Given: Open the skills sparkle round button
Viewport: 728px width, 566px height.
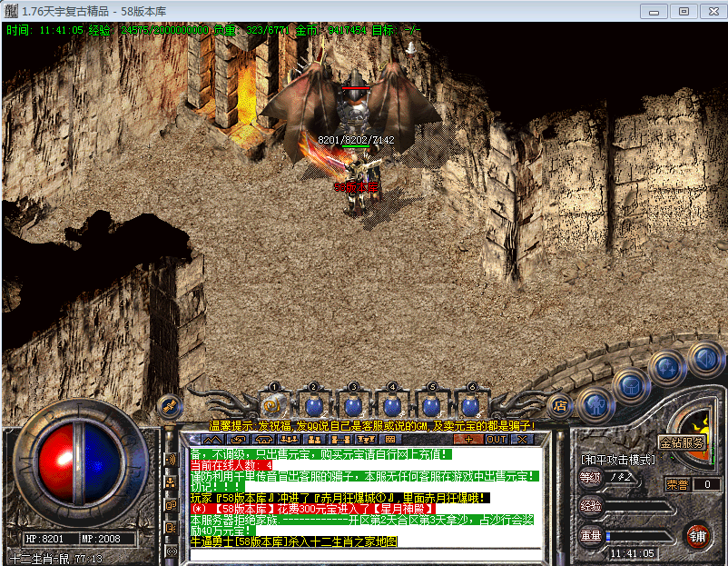Looking at the screenshot, I should 667,368.
